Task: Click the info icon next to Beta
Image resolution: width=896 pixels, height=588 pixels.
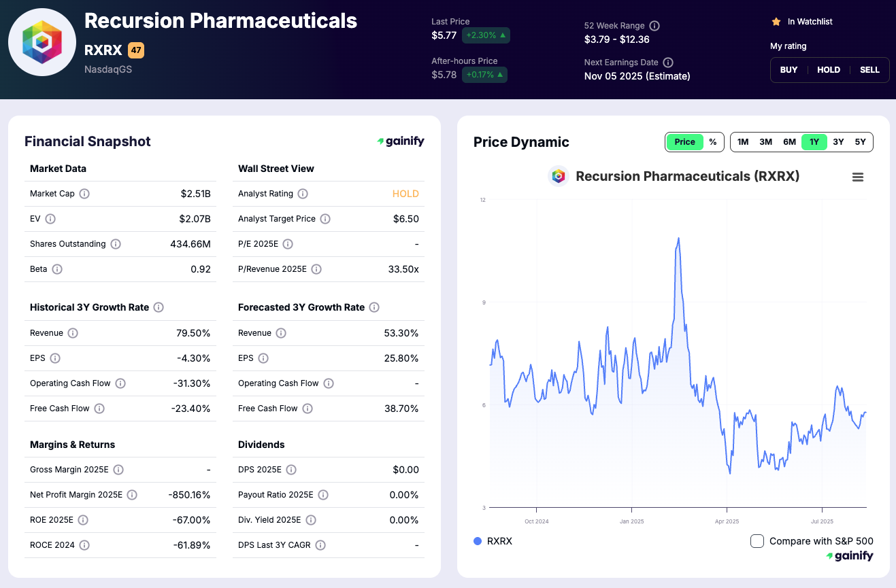Action: tap(57, 269)
